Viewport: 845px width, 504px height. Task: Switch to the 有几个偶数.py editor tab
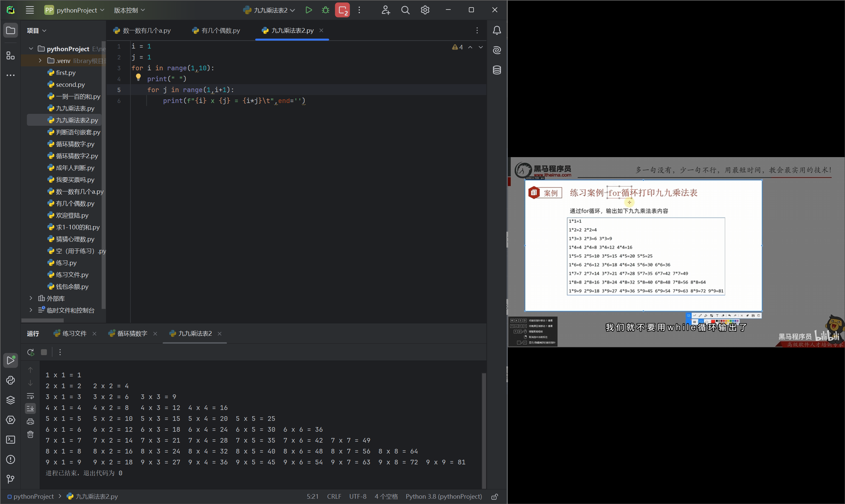click(x=221, y=31)
